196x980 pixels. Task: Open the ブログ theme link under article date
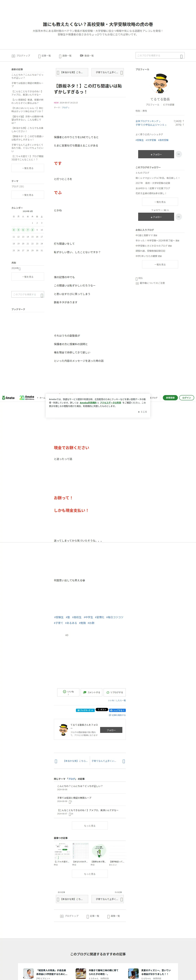pyautogui.click(x=65, y=108)
